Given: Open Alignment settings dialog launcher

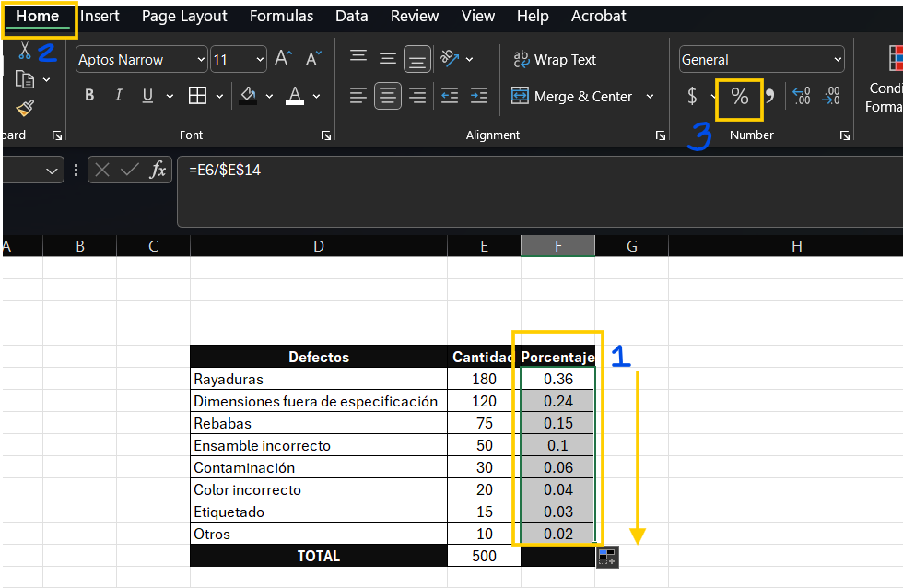Looking at the screenshot, I should 661,135.
